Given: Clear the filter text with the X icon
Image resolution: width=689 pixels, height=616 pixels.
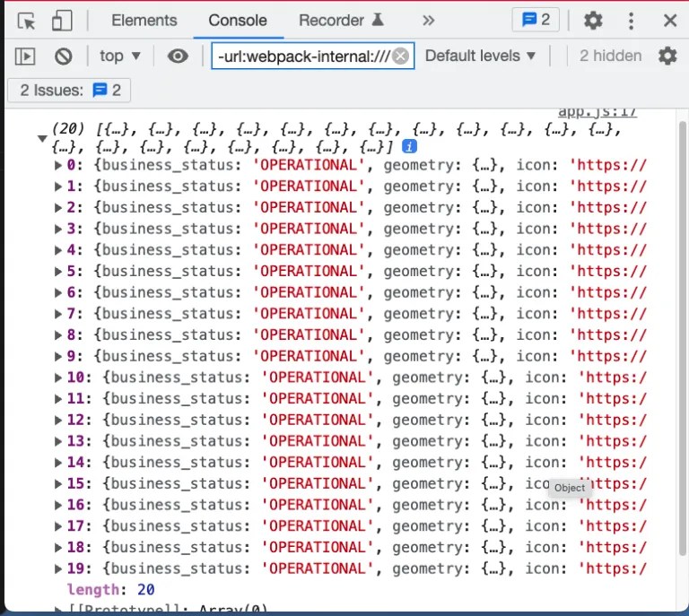Looking at the screenshot, I should (x=400, y=56).
